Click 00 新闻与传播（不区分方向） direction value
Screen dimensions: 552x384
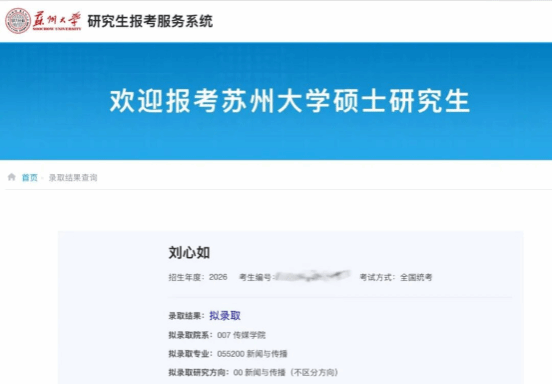pos(286,372)
